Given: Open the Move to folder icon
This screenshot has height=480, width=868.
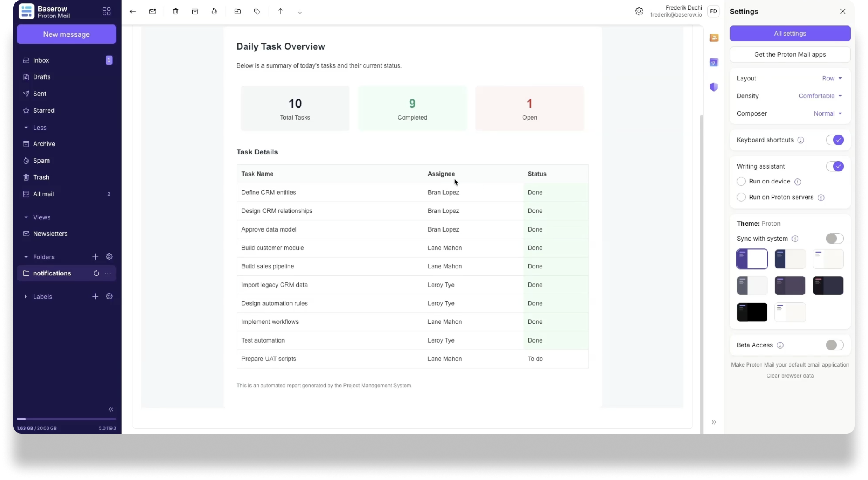Looking at the screenshot, I should 237,12.
